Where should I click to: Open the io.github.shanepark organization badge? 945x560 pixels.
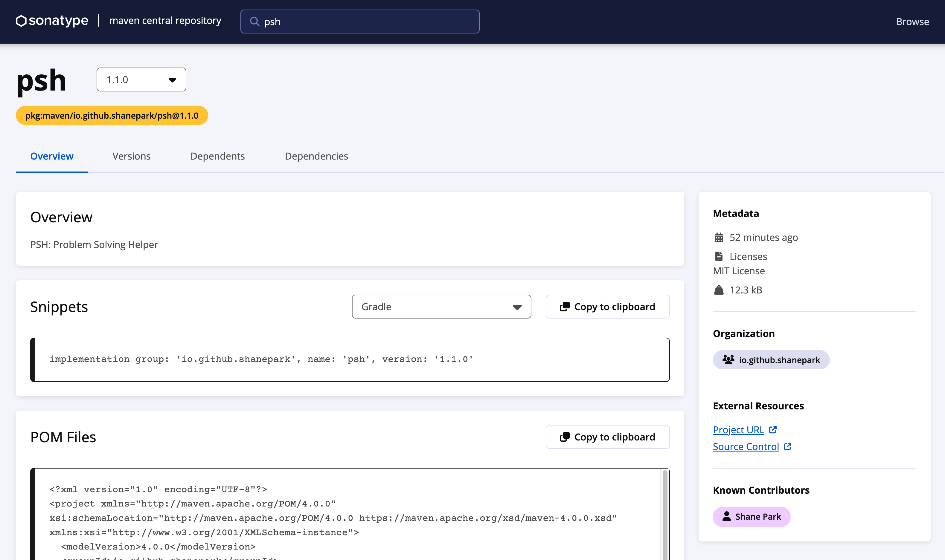(x=771, y=359)
